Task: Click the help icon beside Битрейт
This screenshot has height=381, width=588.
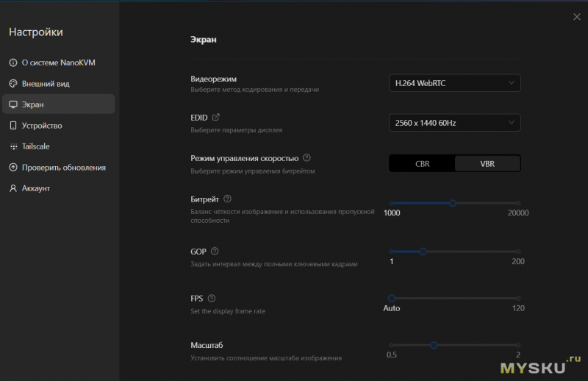Action: click(x=227, y=199)
